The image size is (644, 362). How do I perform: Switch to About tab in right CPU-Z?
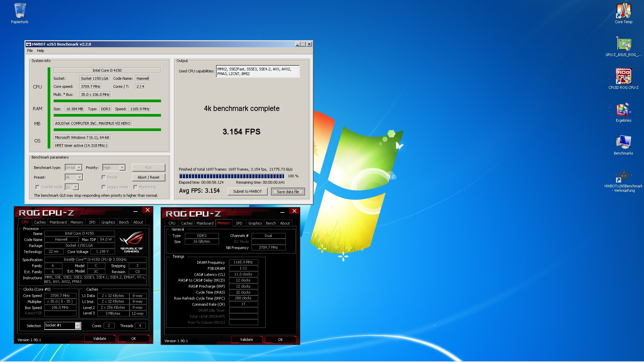tap(285, 223)
